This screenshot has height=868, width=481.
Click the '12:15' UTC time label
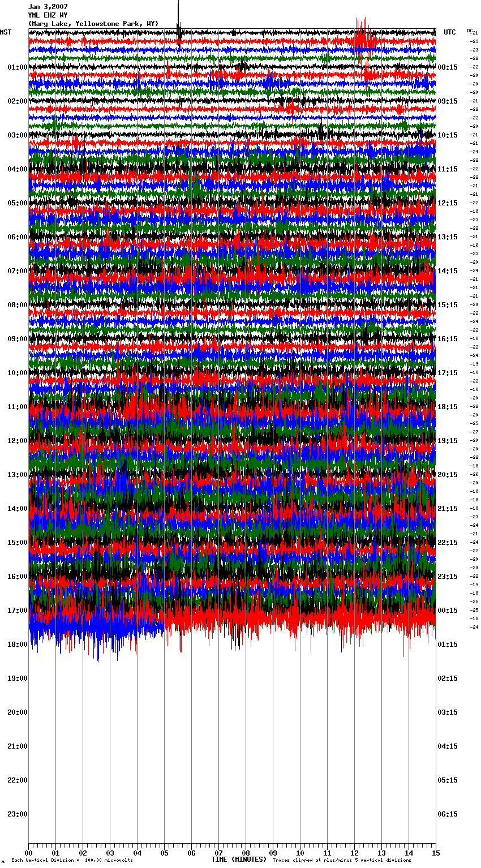click(x=448, y=203)
